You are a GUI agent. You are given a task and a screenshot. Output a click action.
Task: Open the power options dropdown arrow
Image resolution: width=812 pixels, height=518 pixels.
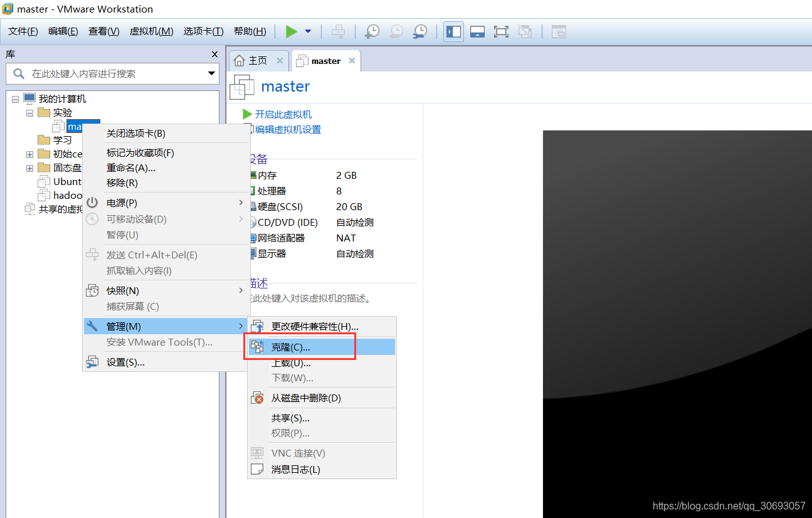point(308,31)
